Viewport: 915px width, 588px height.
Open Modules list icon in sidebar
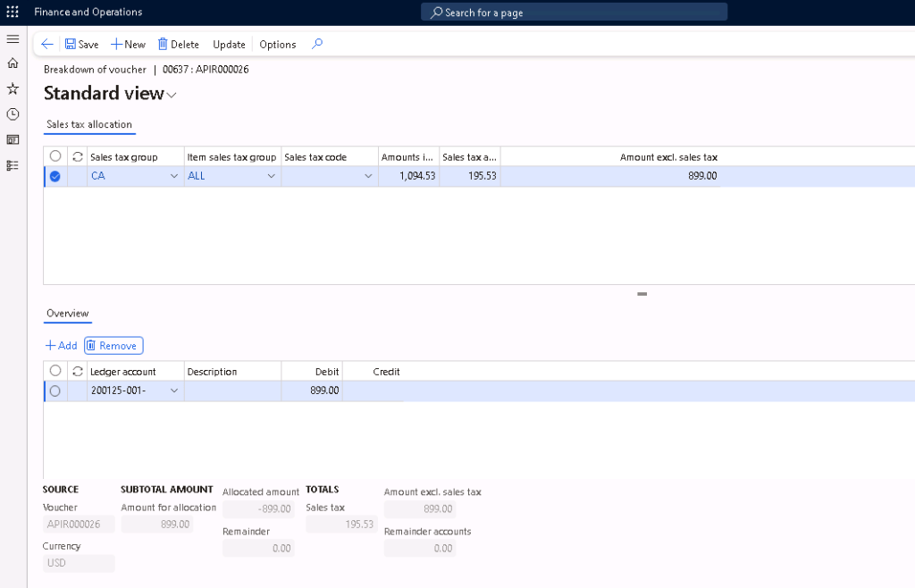tap(13, 165)
